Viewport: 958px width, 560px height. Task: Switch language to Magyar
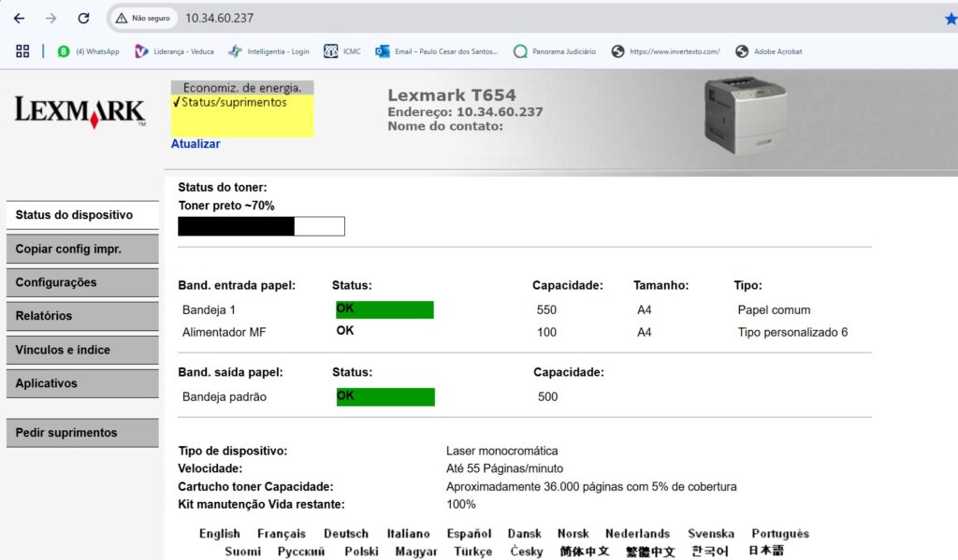(416, 552)
